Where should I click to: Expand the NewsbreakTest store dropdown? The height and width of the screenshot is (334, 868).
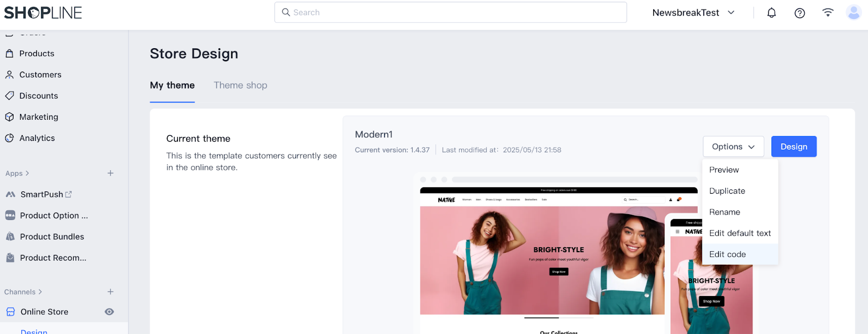tap(693, 12)
